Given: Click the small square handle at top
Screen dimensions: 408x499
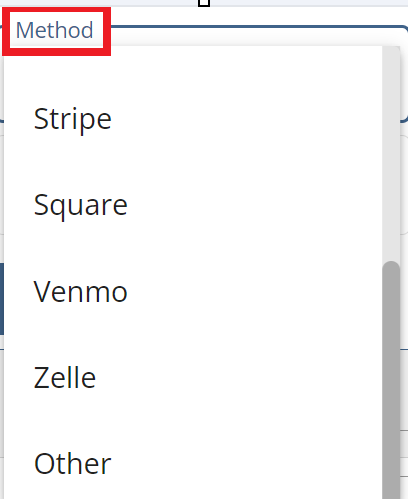Looking at the screenshot, I should 204,3.
